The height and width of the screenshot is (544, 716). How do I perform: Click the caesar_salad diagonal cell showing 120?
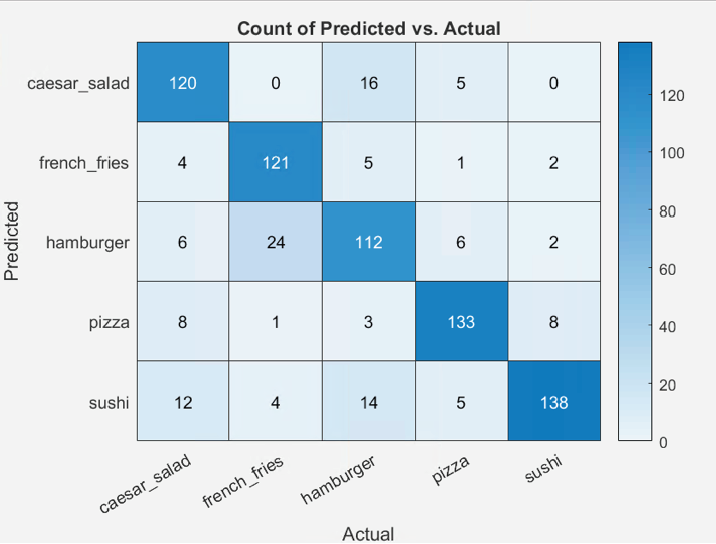(x=182, y=83)
